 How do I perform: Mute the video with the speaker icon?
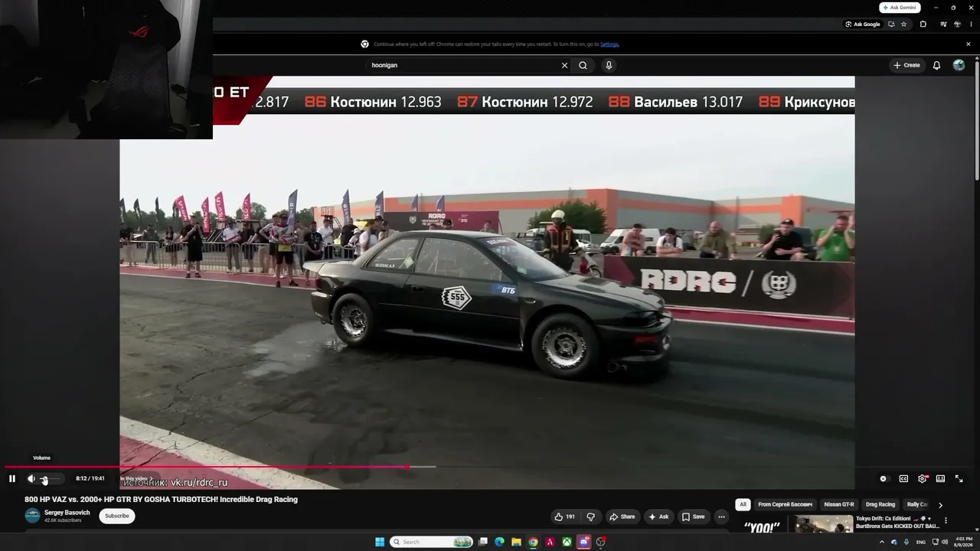click(31, 479)
